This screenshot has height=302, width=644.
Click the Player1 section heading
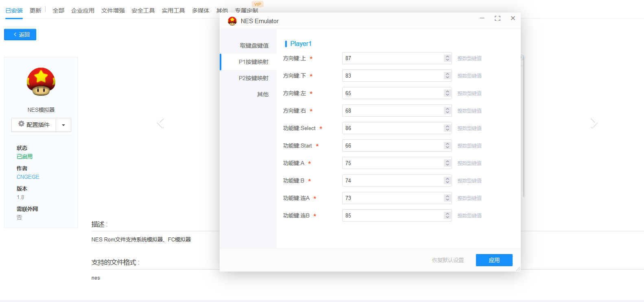301,43
